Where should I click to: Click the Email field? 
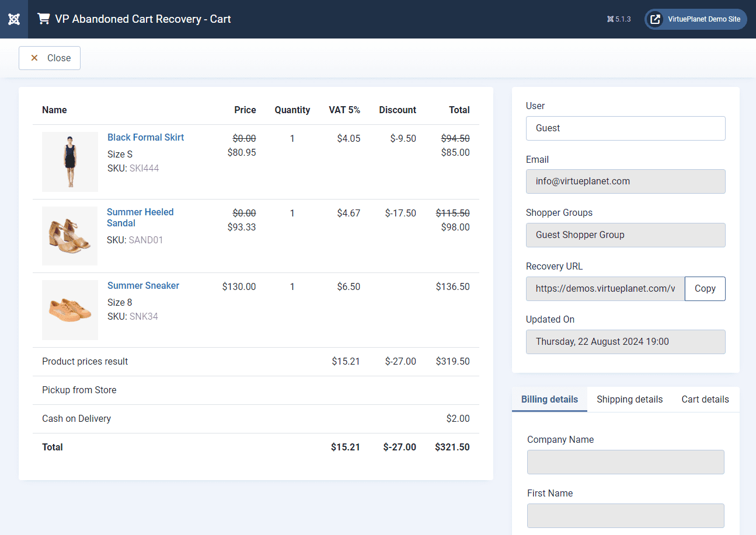(x=626, y=181)
